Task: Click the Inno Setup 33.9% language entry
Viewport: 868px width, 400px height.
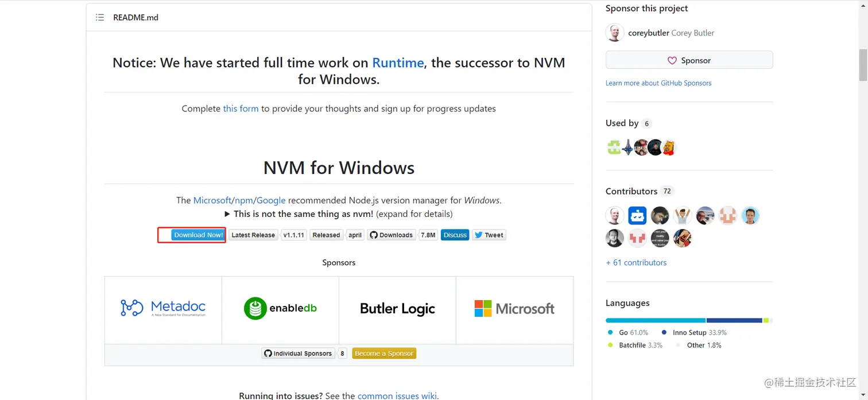Action: [694, 332]
